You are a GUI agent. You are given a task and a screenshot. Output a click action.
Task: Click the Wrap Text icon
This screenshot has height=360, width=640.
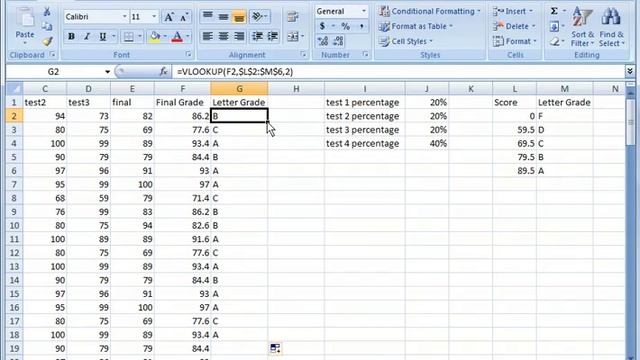coord(293,17)
